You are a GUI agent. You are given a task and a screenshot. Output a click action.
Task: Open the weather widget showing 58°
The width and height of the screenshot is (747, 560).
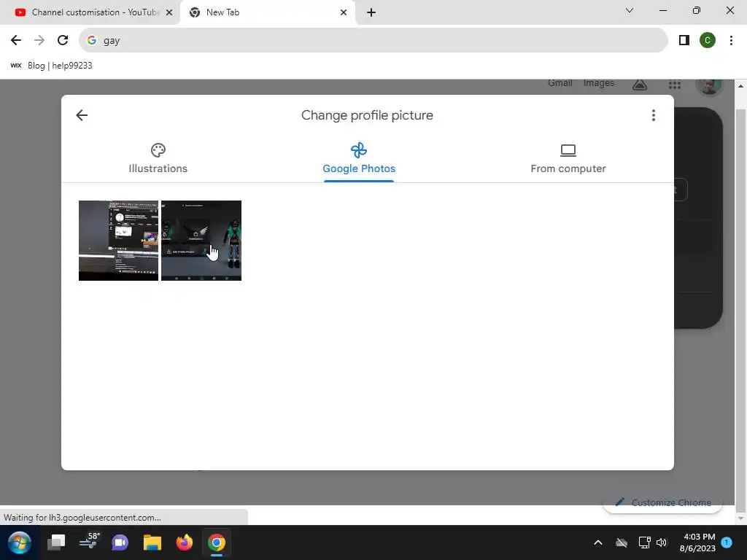[90, 541]
